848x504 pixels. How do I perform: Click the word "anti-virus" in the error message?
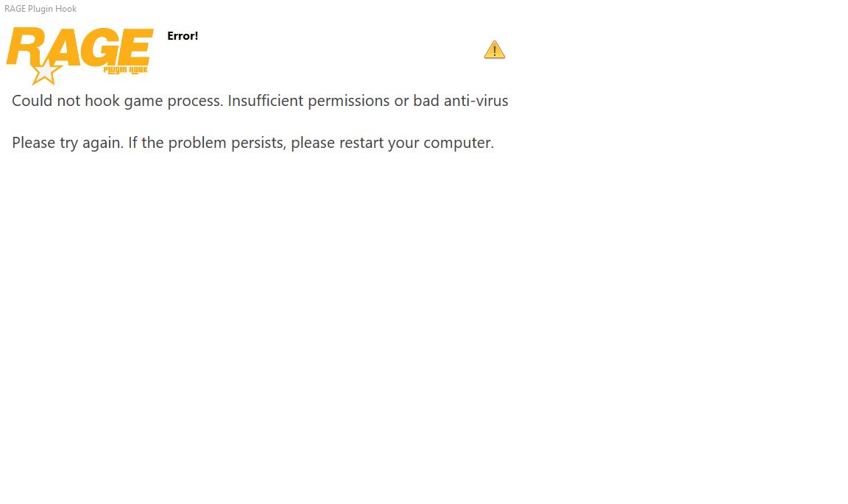pyautogui.click(x=475, y=101)
